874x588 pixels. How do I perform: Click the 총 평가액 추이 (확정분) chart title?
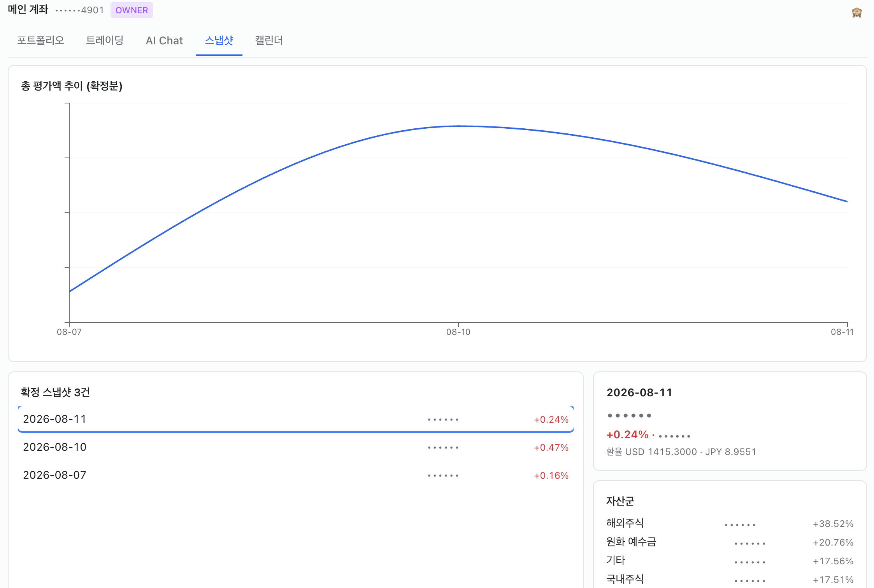click(72, 86)
